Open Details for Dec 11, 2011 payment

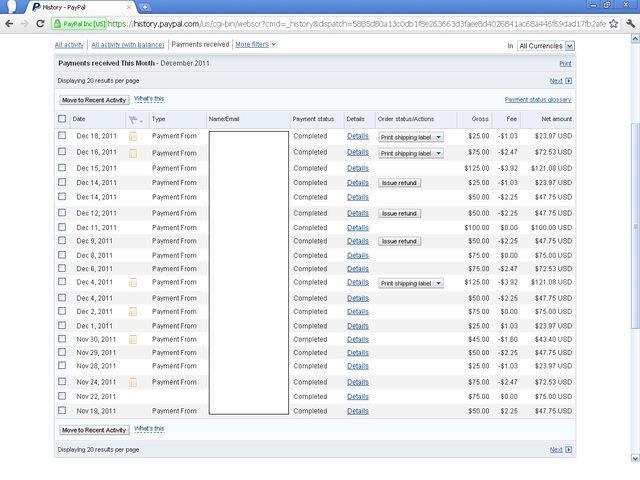pyautogui.click(x=358, y=228)
